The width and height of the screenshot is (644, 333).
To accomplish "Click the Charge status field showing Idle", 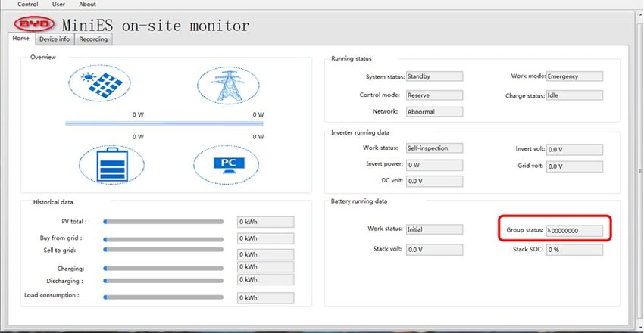I will coord(574,95).
